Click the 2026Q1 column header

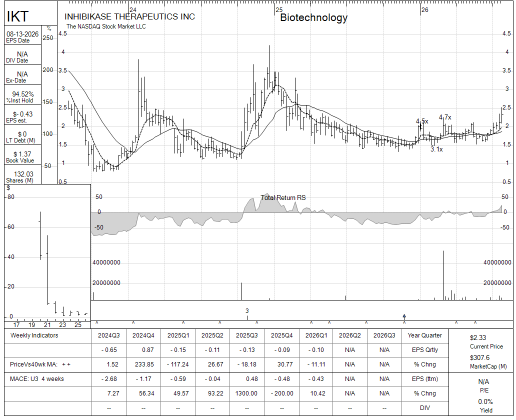(316, 335)
